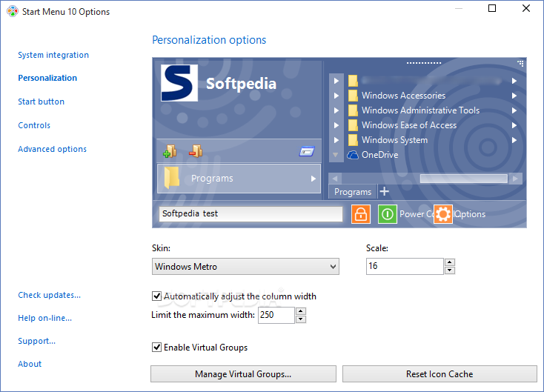Click the scrollbar left arrow in preview
Image resolution: width=544 pixels, height=392 pixels.
[335, 179]
